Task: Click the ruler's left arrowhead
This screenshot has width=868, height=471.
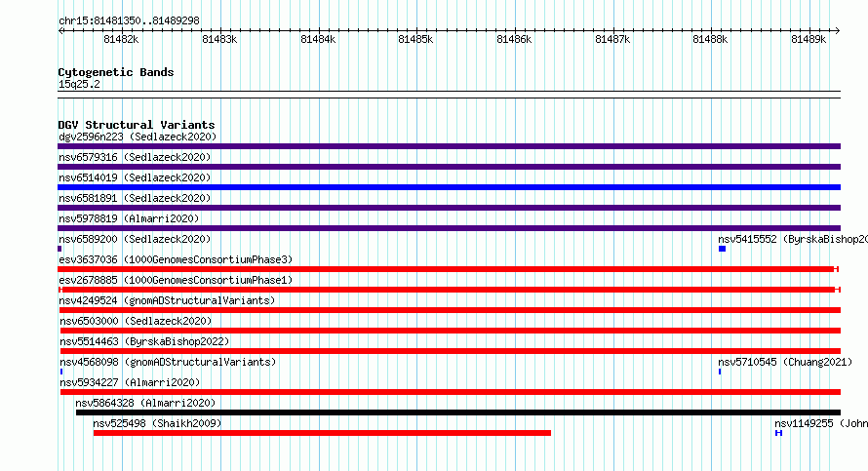Action: [x=60, y=31]
